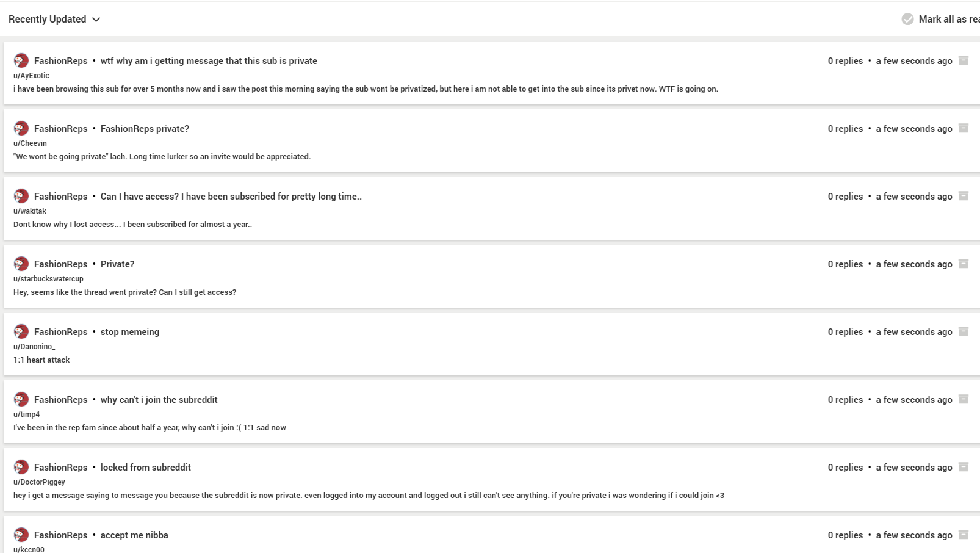Archive the 'wtf why am i getting message' conversation
This screenshot has height=553, width=980.
964,60
